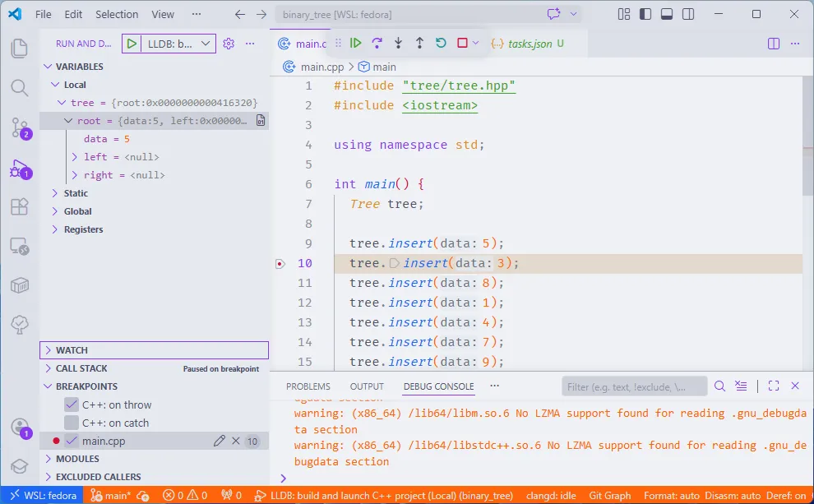814x504 pixels.
Task: View root value in binary data viewer
Action: coord(261,120)
